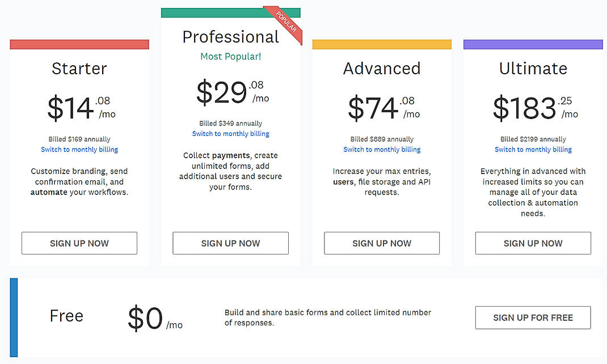Click the yellow accent bar above Advanced

[x=381, y=44]
